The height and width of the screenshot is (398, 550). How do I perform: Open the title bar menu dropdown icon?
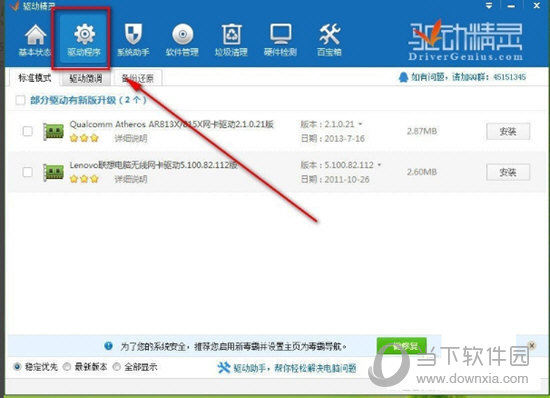coord(489,6)
